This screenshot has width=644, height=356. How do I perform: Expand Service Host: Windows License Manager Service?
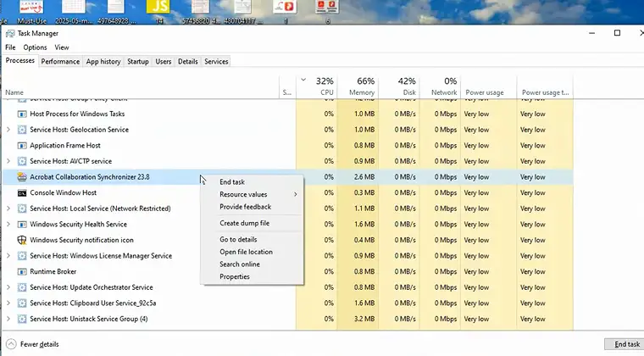click(8, 256)
